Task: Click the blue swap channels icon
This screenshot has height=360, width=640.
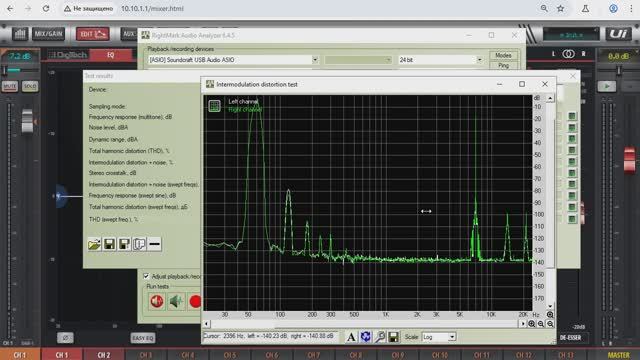Action: point(366,337)
